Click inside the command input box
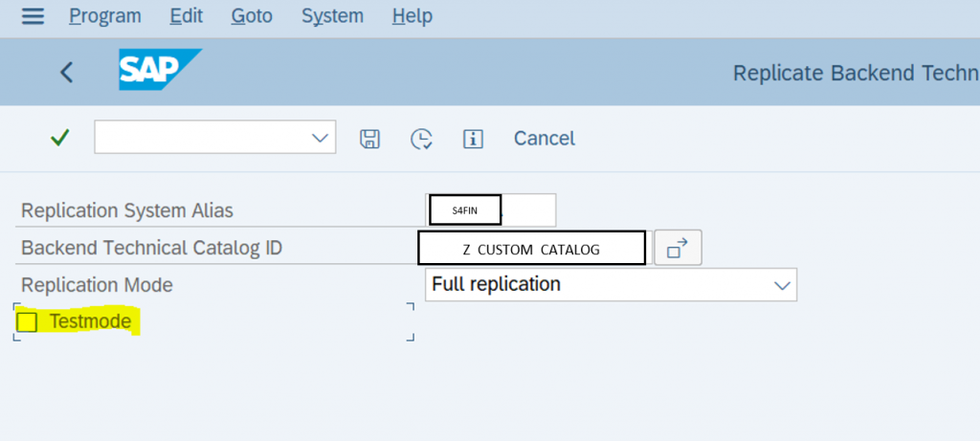The image size is (980, 441). click(203, 138)
